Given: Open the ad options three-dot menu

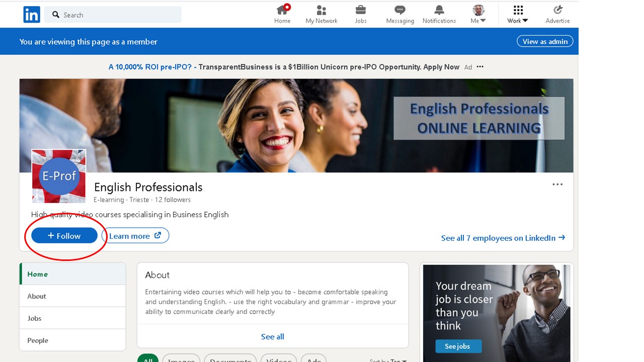Looking at the screenshot, I should click(x=480, y=67).
